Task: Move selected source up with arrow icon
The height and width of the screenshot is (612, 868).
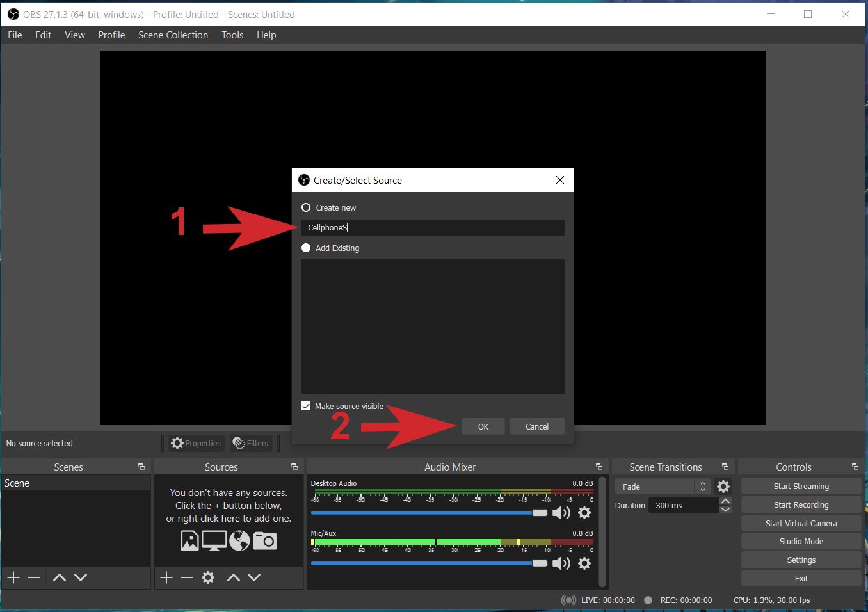Action: point(233,577)
